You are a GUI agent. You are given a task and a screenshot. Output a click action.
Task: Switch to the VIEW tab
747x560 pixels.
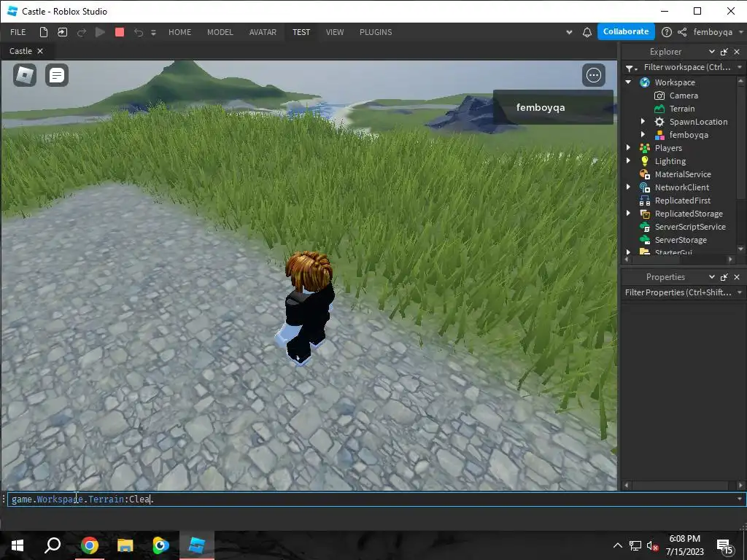click(335, 32)
